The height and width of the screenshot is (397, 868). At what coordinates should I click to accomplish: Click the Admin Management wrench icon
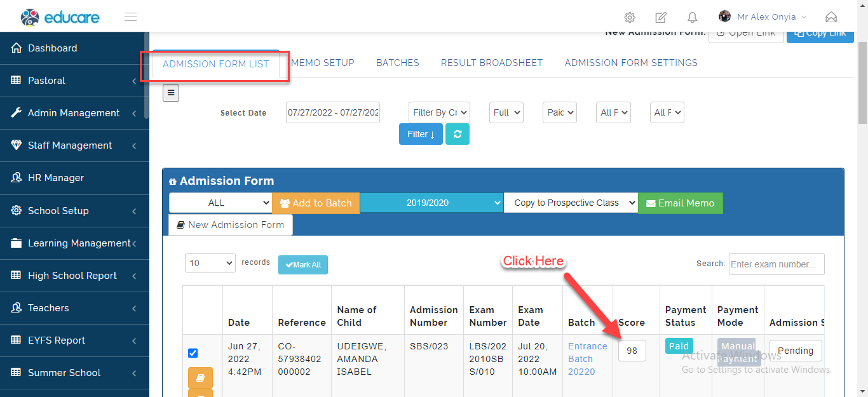pyautogui.click(x=17, y=113)
